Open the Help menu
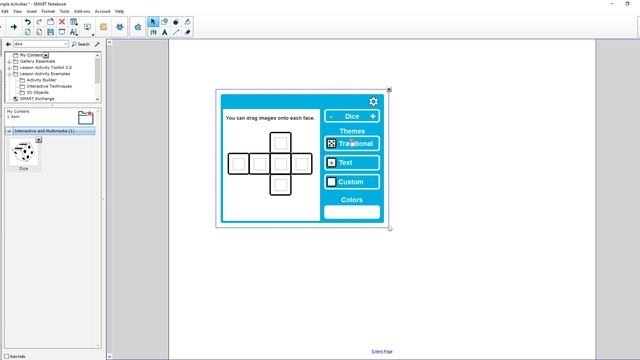640x360 pixels. point(119,11)
